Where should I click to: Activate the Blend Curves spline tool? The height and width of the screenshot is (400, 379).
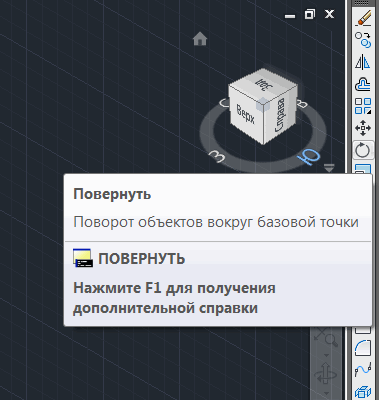click(363, 370)
